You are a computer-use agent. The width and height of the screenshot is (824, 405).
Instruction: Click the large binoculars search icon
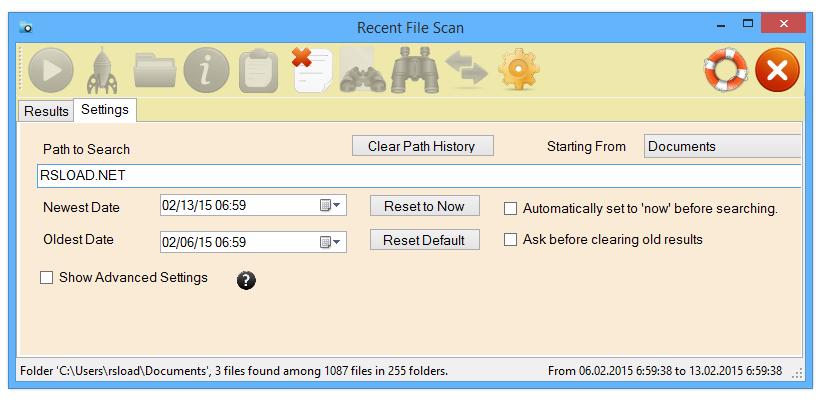(x=415, y=70)
